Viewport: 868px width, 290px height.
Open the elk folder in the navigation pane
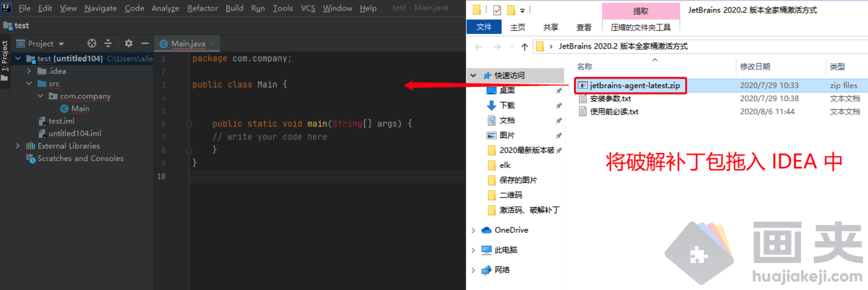pyautogui.click(x=505, y=165)
